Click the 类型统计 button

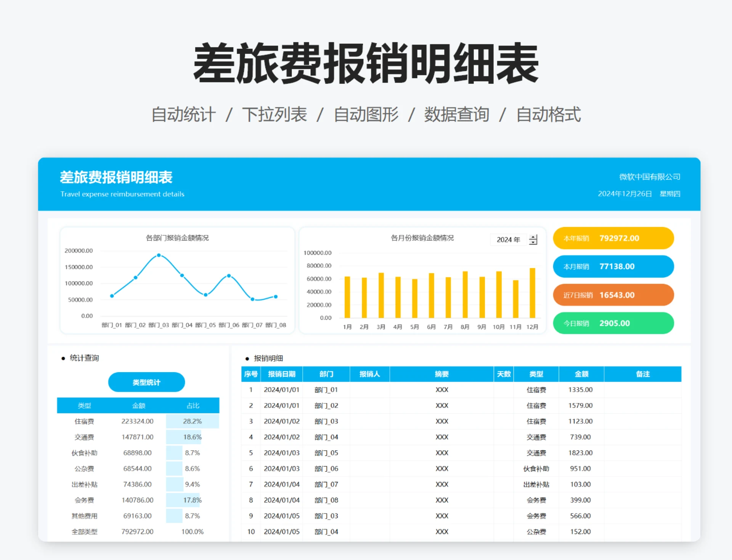[146, 382]
